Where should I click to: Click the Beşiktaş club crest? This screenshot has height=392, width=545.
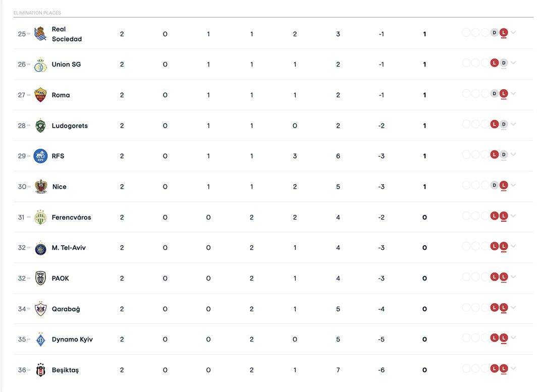tap(40, 370)
